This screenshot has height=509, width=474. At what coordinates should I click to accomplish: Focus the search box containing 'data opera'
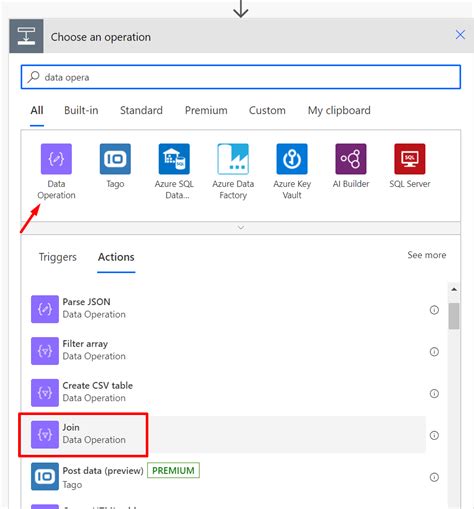click(241, 77)
